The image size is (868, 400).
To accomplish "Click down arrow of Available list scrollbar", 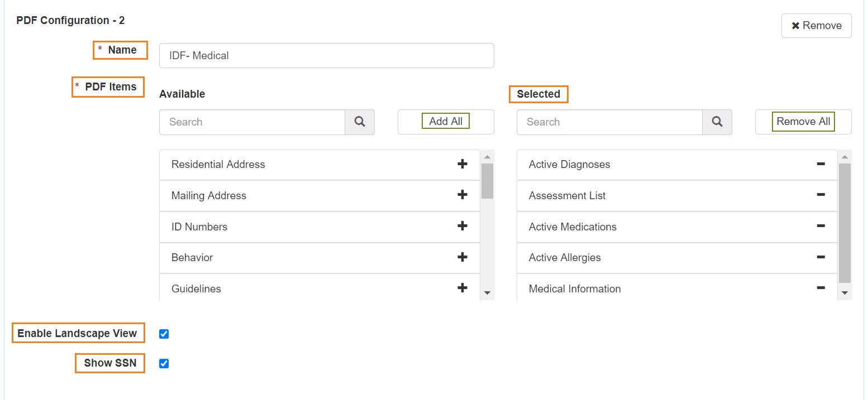I will point(487,293).
